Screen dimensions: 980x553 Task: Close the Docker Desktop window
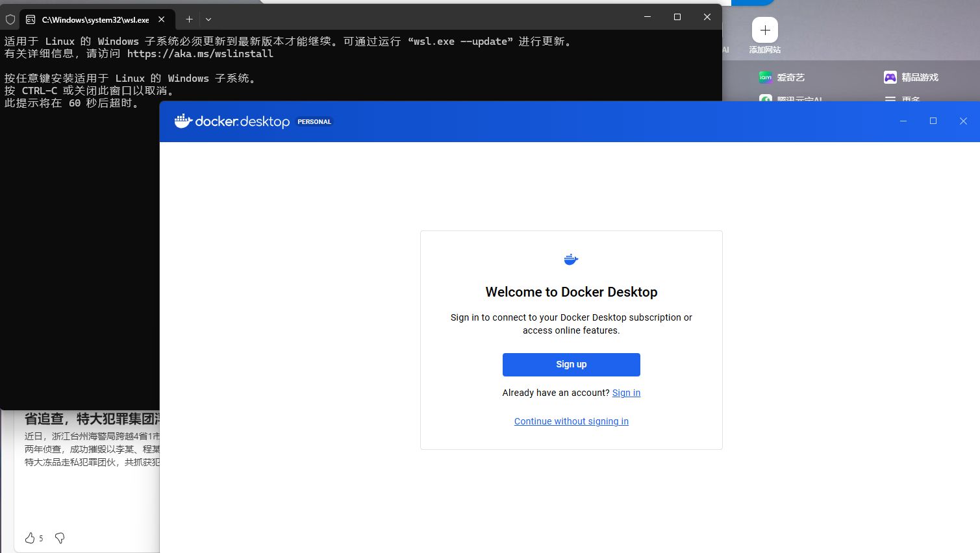pos(963,121)
